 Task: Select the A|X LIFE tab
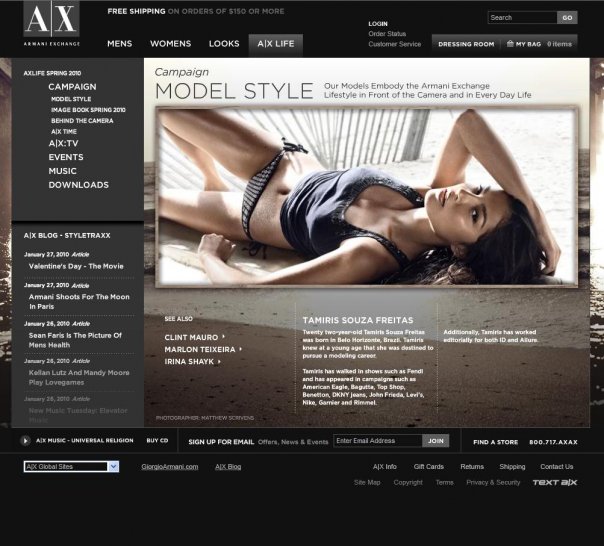coord(276,45)
